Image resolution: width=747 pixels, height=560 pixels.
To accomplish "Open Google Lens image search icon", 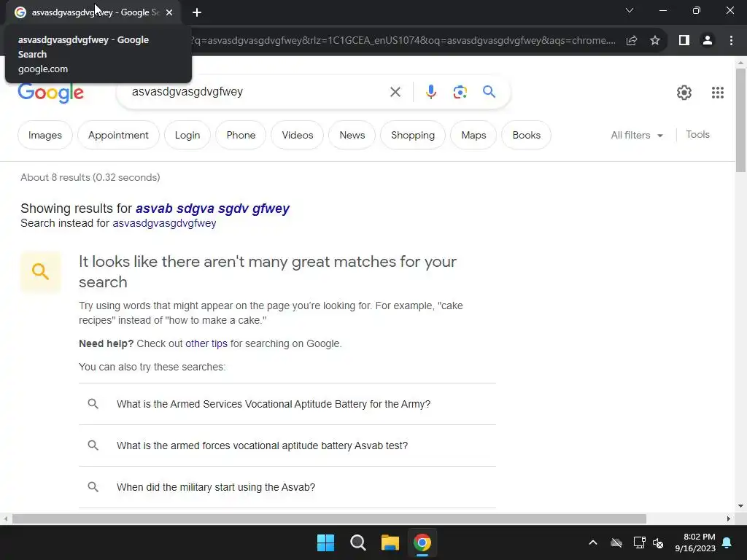I will (460, 92).
